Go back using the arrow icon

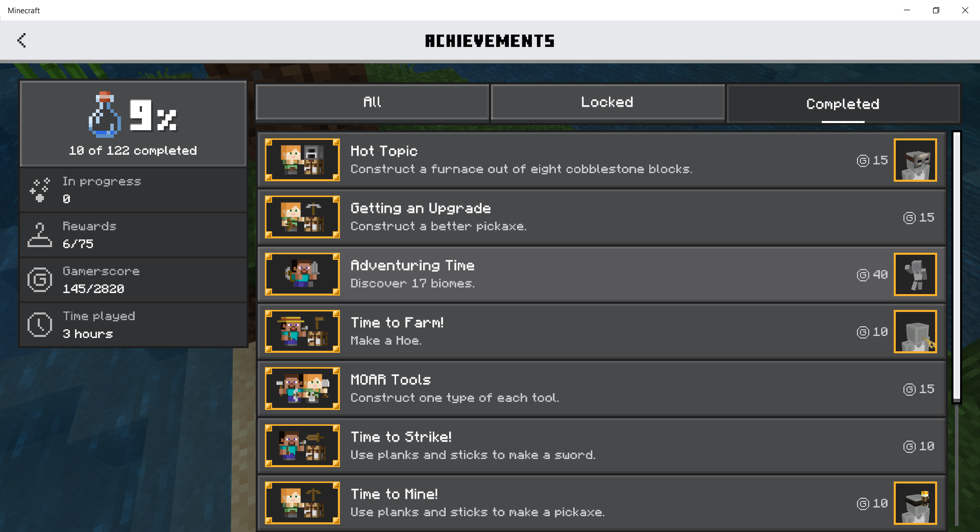tap(21, 40)
